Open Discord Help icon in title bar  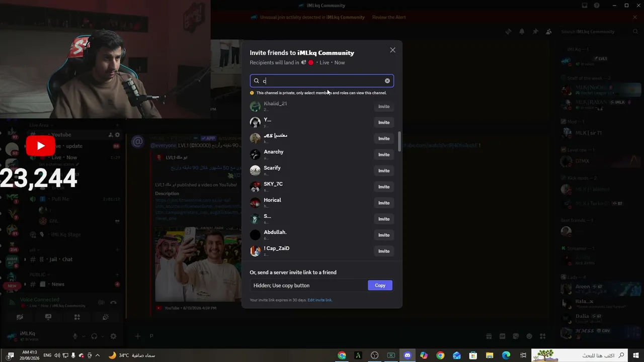click(597, 6)
